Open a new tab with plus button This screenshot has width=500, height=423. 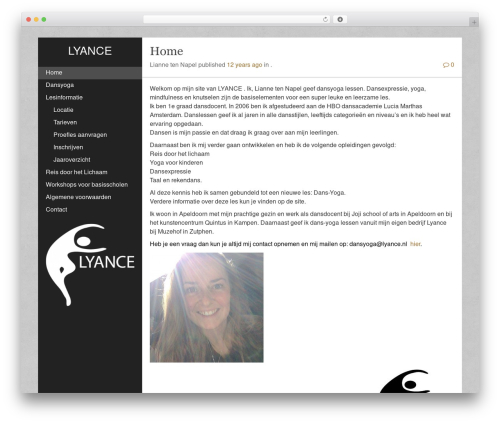pos(474,22)
